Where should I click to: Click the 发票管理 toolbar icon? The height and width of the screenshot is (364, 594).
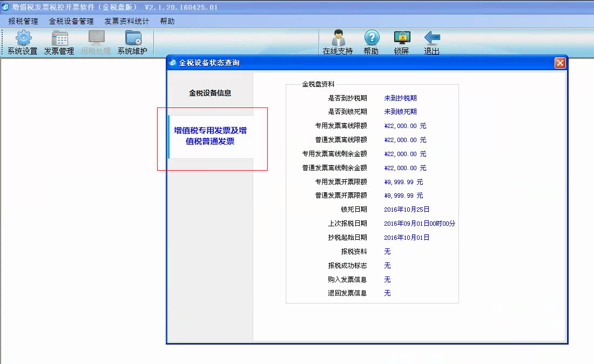[x=59, y=43]
